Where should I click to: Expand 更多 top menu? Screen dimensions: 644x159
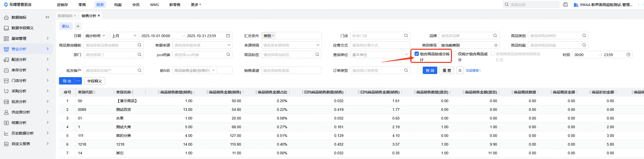pyautogui.click(x=196, y=5)
